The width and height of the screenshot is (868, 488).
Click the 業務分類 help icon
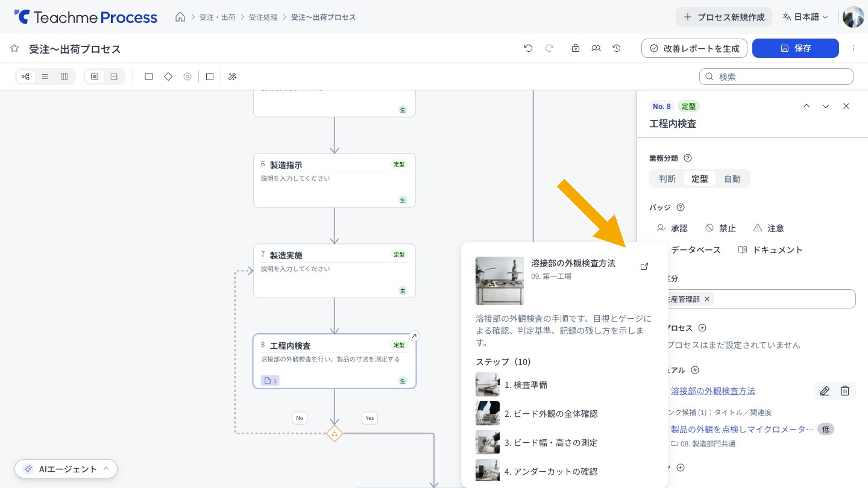tap(688, 158)
